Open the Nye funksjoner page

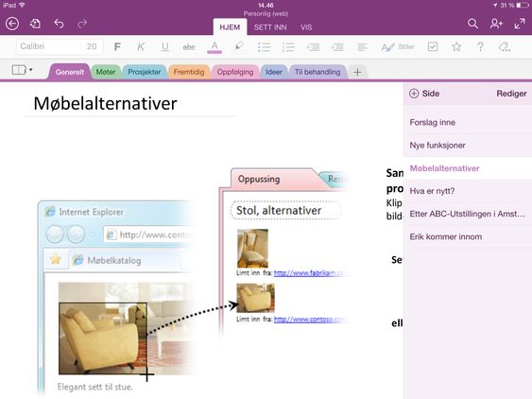(x=468, y=146)
